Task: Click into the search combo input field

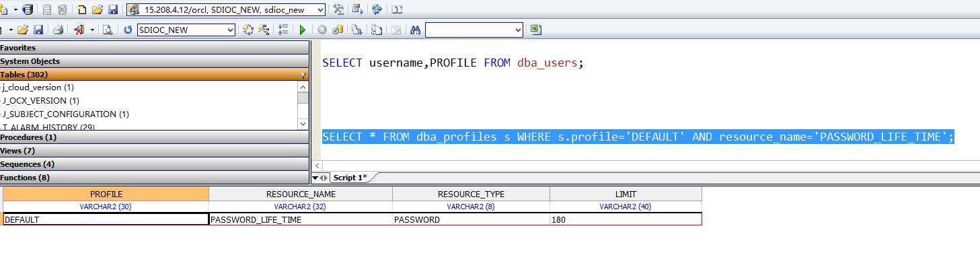Action: pos(469,30)
